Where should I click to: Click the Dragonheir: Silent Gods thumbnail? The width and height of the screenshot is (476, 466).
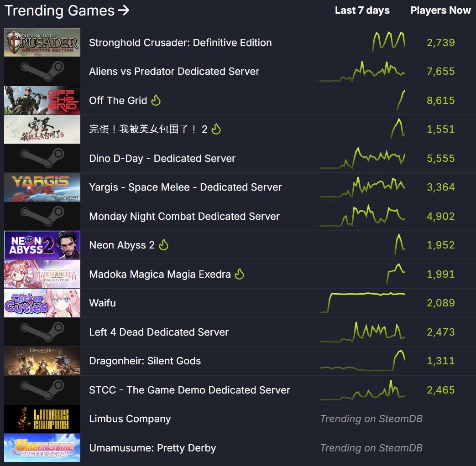click(x=42, y=361)
